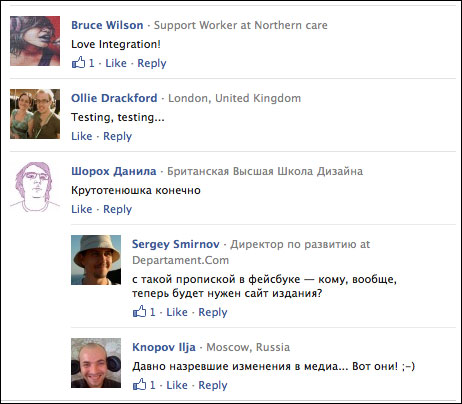Open Bruce Wilson's profile picture

pos(35,41)
